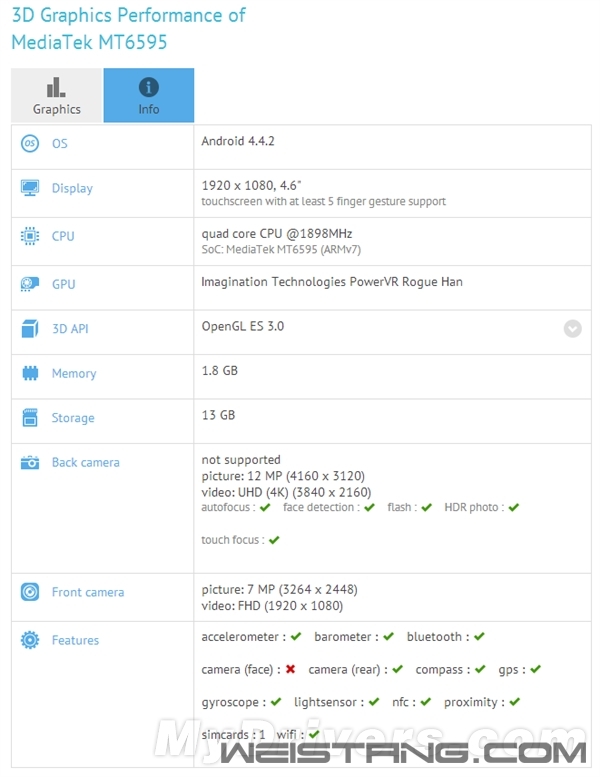Click the OS row icon
Viewport: 600px width, 777px height.
(x=30, y=143)
